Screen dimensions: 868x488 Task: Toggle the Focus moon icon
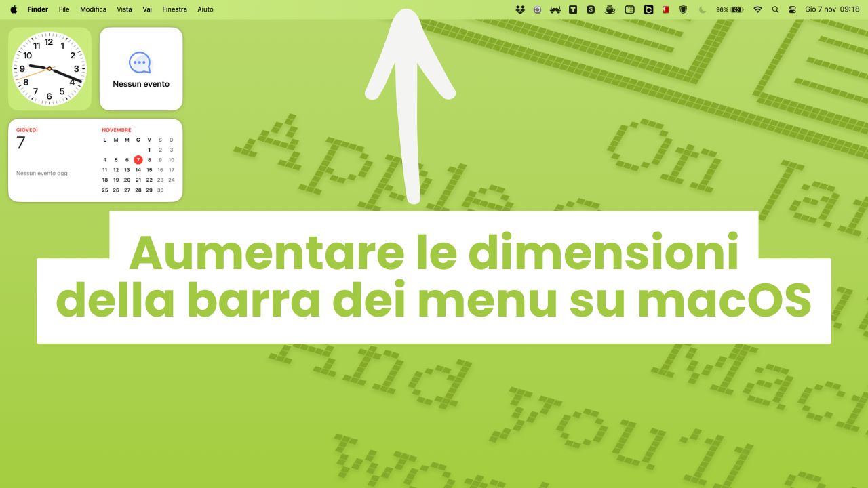[x=703, y=9]
